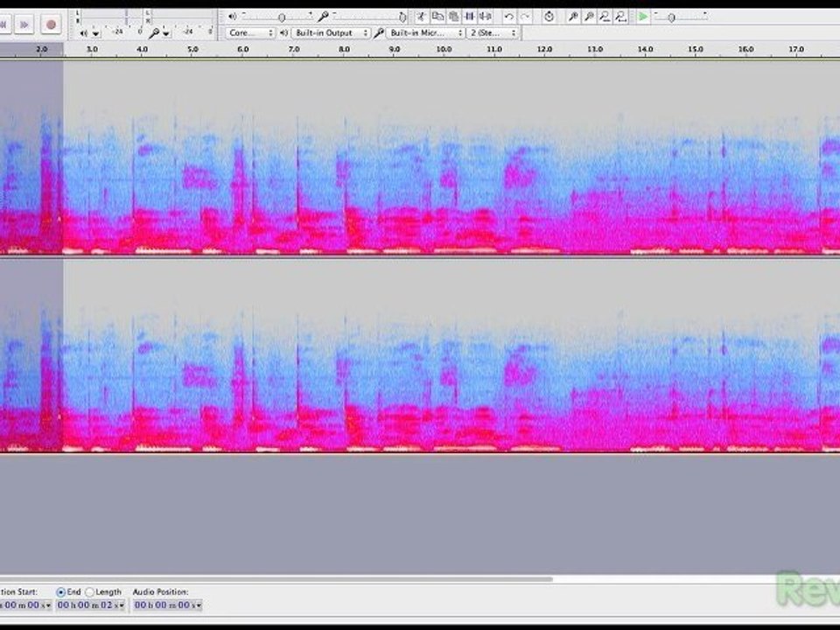
Task: Click the speaker icon beside output meter
Action: [84, 33]
